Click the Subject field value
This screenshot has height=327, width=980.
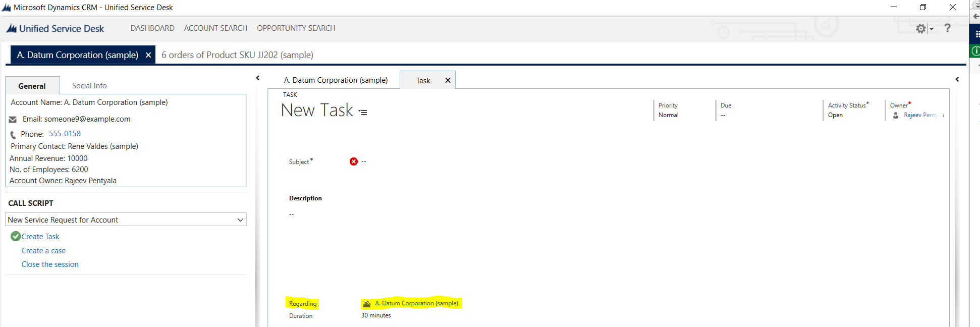tap(364, 161)
